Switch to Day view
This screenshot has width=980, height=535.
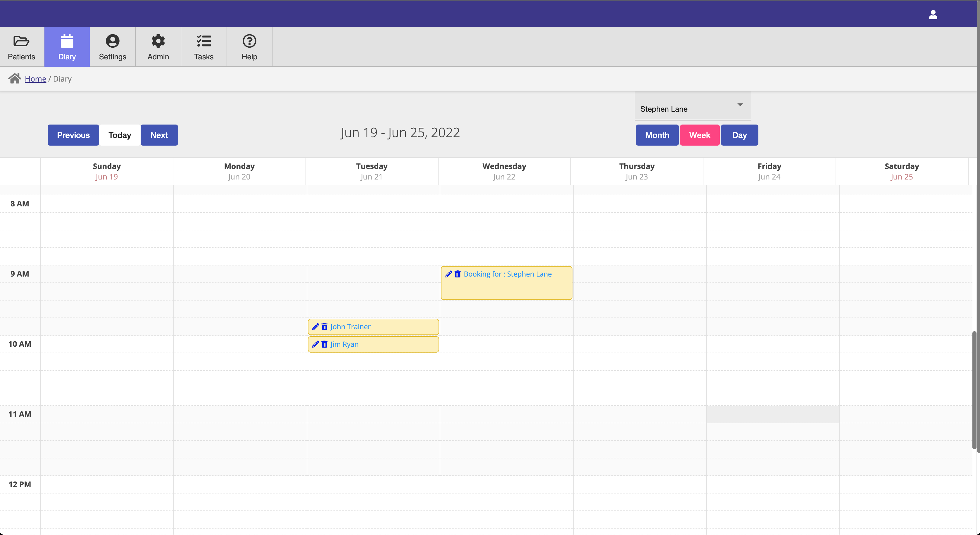click(x=739, y=135)
